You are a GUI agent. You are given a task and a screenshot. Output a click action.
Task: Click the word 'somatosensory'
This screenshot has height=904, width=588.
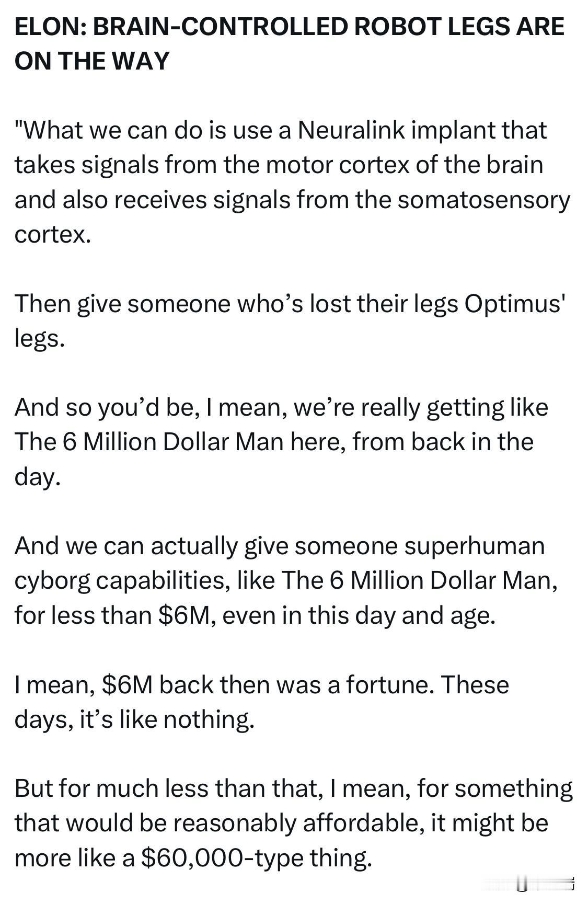coord(483,200)
